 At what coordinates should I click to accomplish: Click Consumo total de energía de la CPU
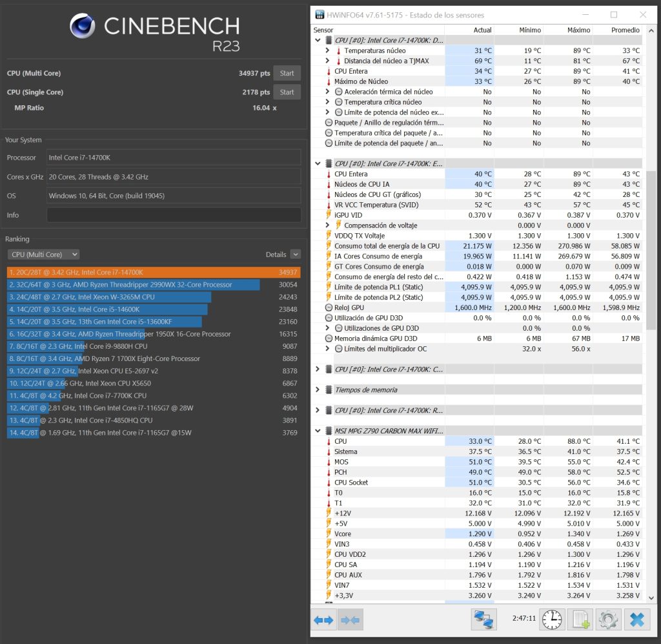387,246
